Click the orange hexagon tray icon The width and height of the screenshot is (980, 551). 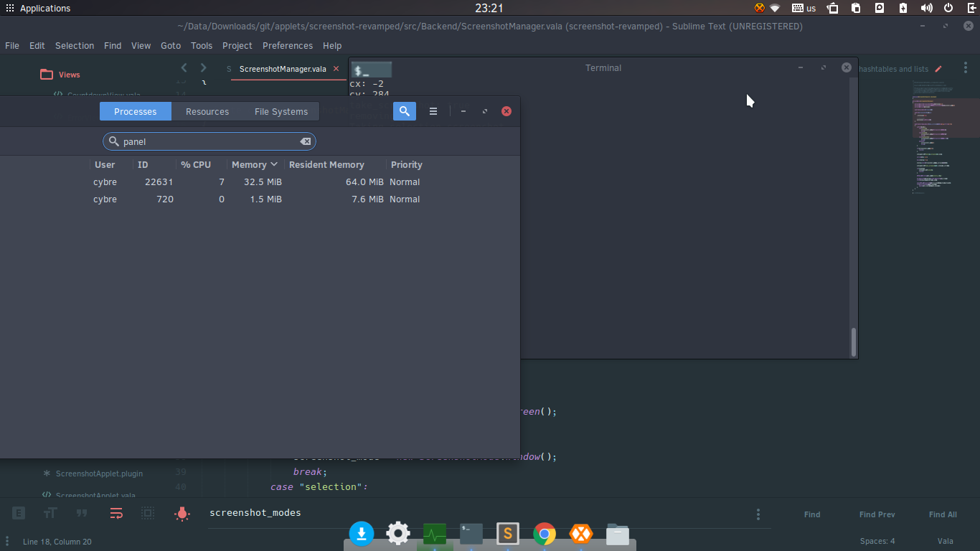(x=760, y=8)
